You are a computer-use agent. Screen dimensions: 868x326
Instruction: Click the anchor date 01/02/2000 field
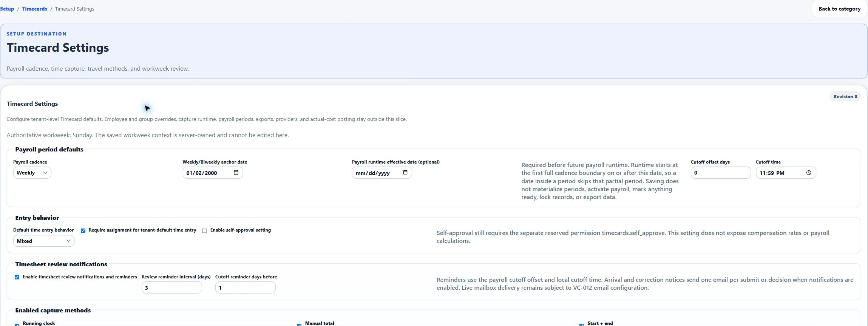(213, 173)
